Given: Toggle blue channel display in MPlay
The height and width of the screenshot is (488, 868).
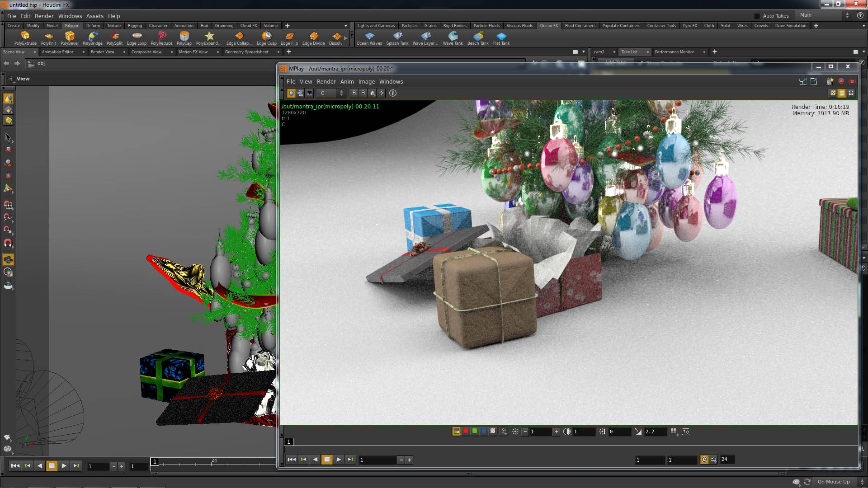Looking at the screenshot, I should pyautogui.click(x=484, y=432).
